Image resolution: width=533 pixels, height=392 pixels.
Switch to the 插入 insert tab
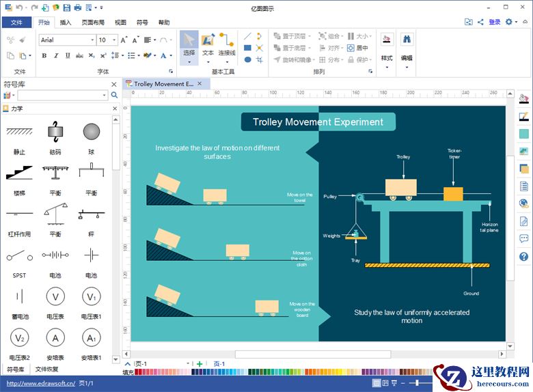tap(66, 23)
